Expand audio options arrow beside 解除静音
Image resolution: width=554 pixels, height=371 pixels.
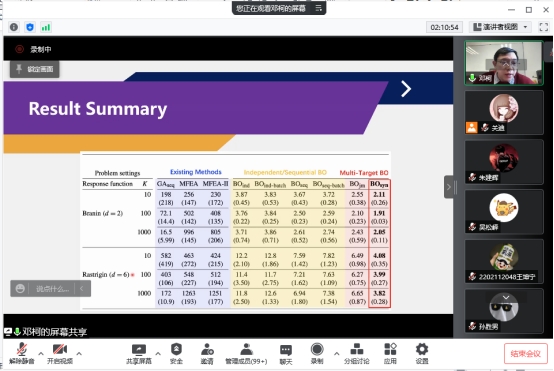[41, 353]
